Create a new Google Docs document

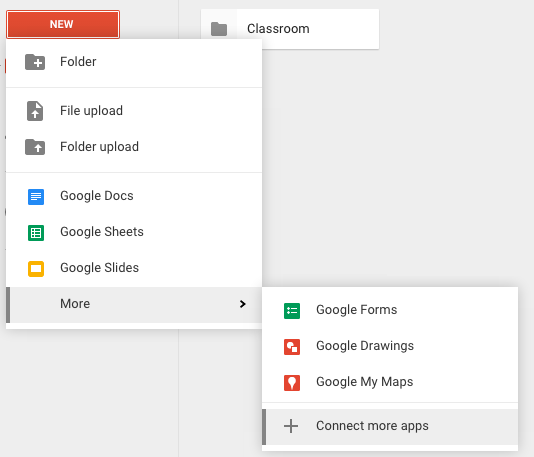[x=134, y=196]
